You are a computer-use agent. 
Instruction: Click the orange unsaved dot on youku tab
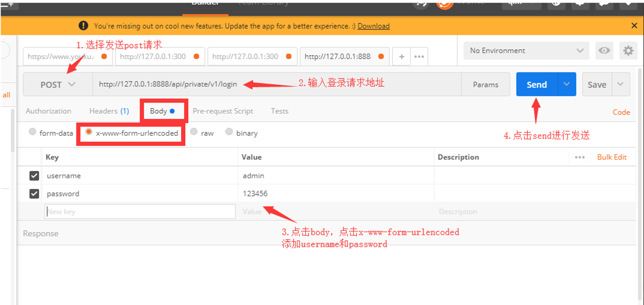pos(104,56)
